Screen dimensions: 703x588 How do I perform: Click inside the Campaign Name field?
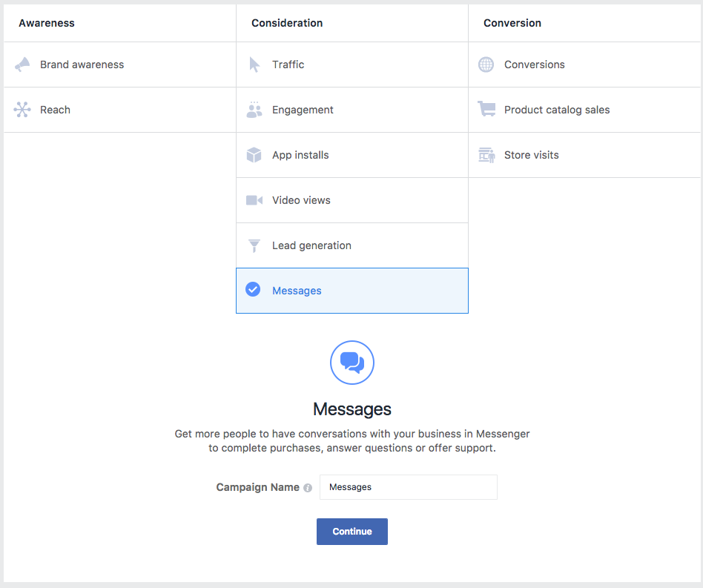pos(408,487)
